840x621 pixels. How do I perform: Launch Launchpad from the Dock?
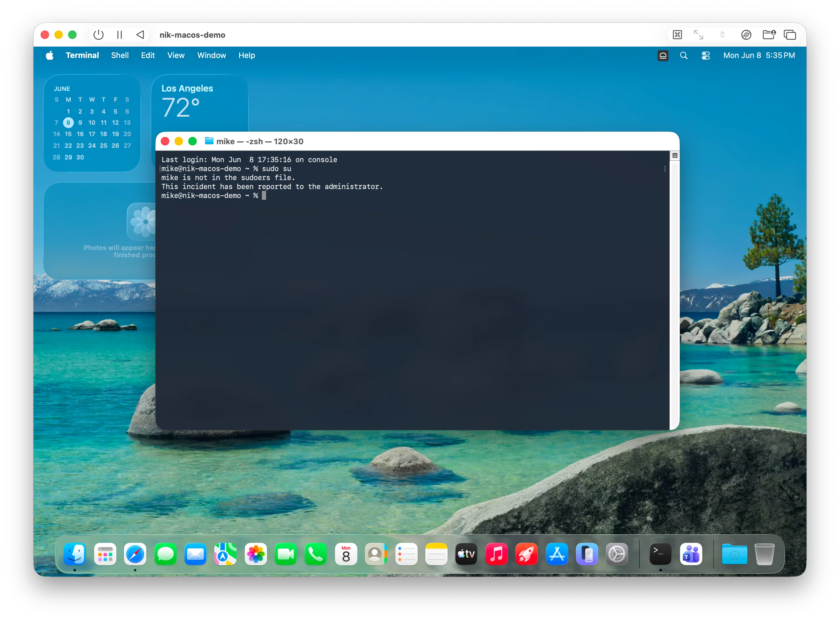click(x=105, y=554)
